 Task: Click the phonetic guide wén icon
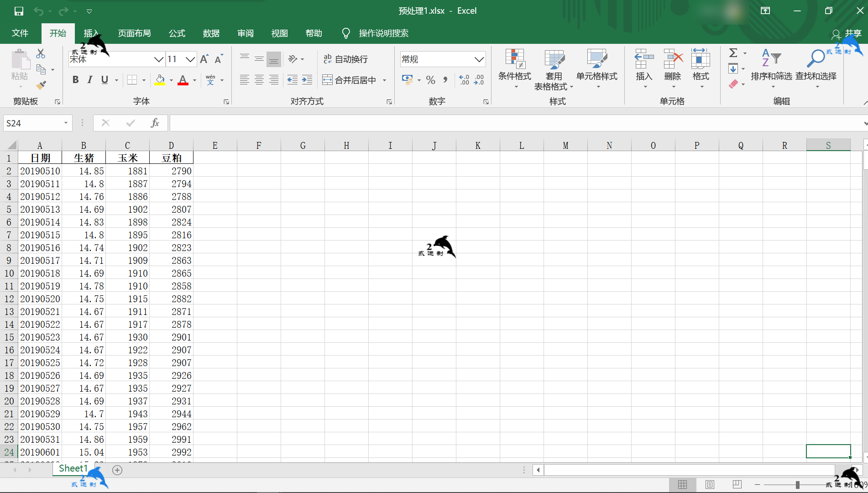pos(210,80)
